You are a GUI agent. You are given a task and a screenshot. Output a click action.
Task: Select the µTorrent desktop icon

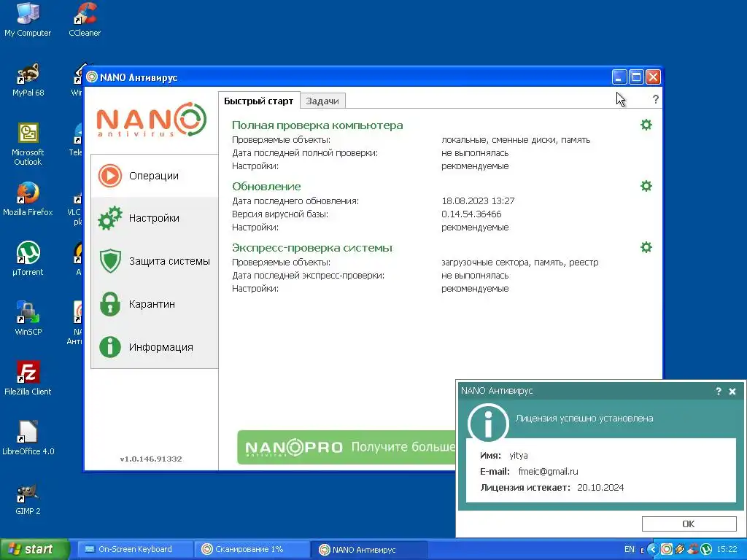(28, 259)
